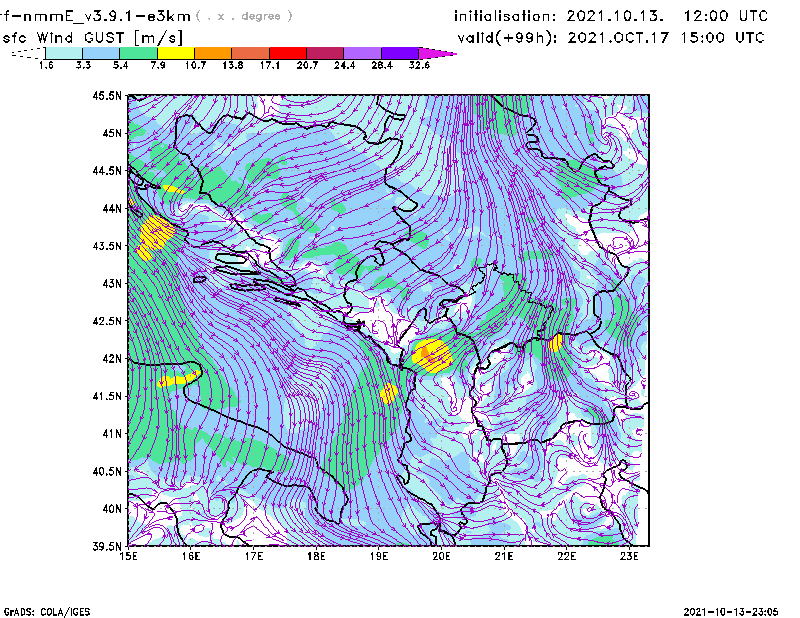Click the '20E' longitude label
Screen dimensions: 800x618
[441, 556]
